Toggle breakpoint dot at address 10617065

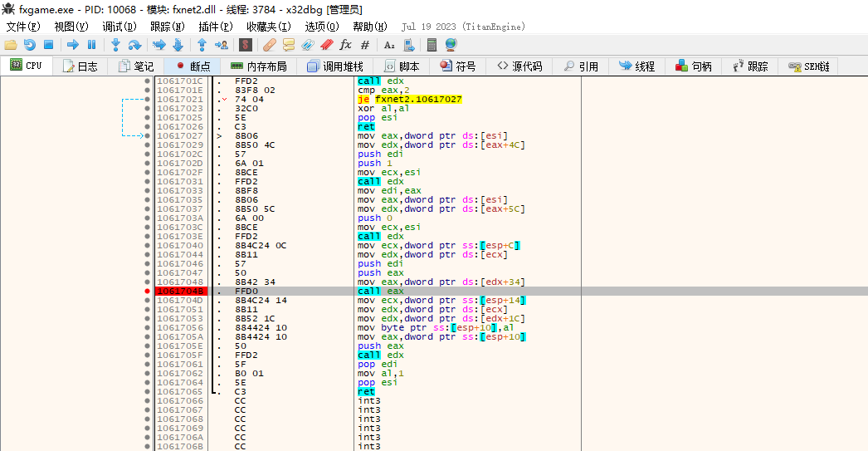pyautogui.click(x=147, y=392)
